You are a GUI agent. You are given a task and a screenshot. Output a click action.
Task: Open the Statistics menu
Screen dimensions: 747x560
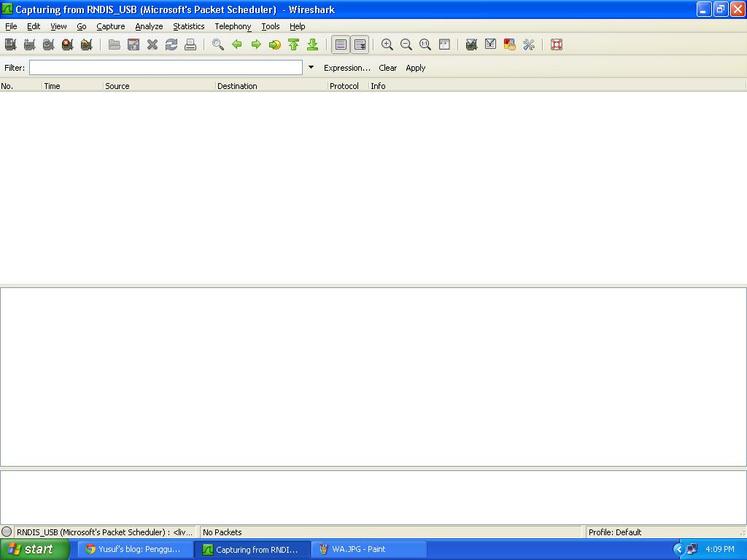pyautogui.click(x=189, y=27)
